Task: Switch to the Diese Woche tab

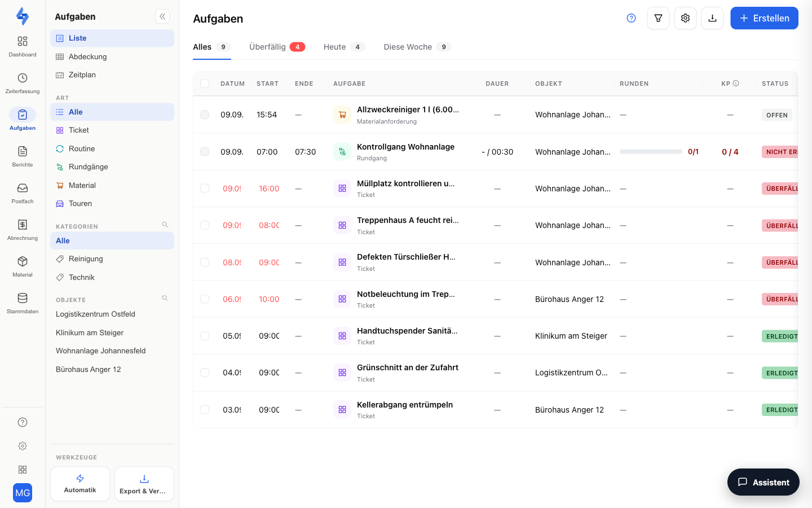Action: pos(417,47)
